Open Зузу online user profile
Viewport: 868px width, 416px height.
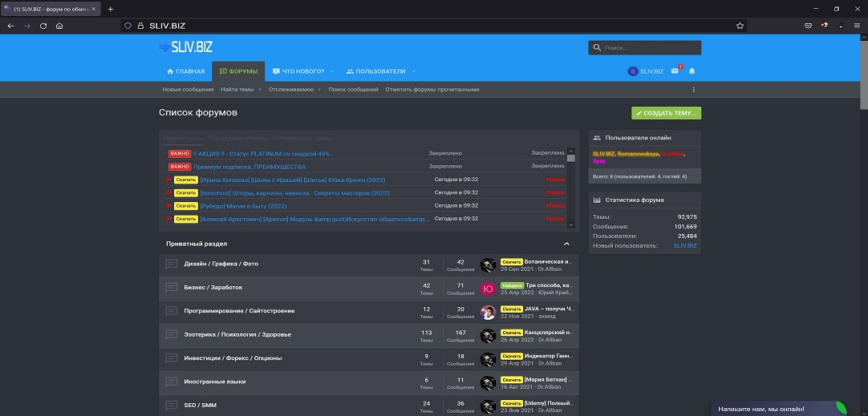599,161
